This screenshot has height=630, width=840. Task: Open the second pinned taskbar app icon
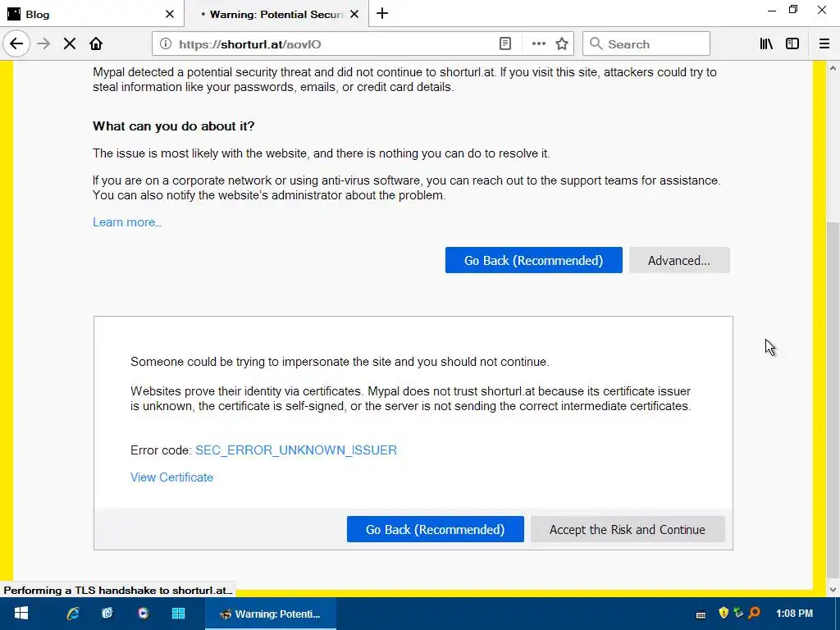(x=107, y=614)
